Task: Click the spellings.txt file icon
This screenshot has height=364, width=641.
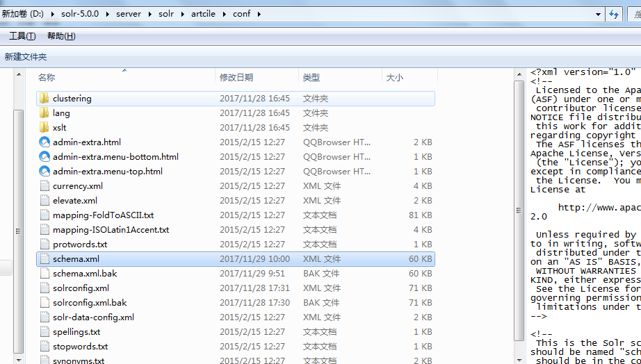Action: tap(44, 332)
